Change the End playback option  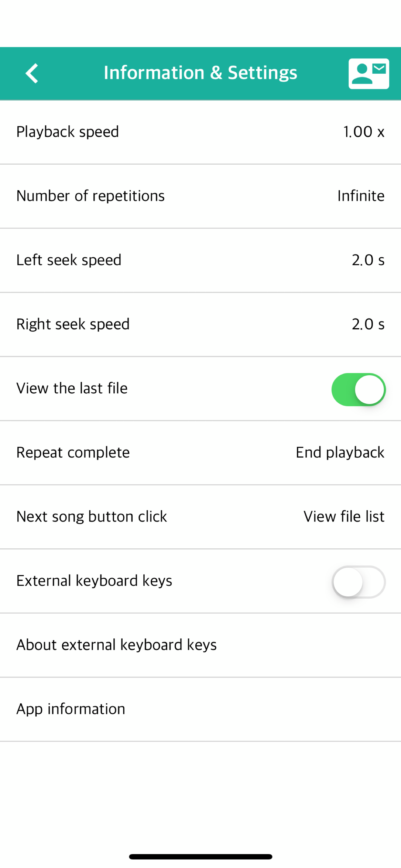pyautogui.click(x=340, y=452)
